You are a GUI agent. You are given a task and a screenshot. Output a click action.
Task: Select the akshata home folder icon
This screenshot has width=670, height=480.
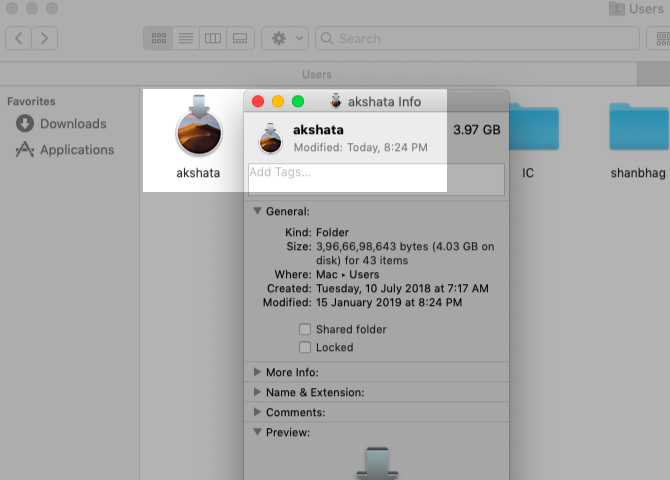(198, 125)
